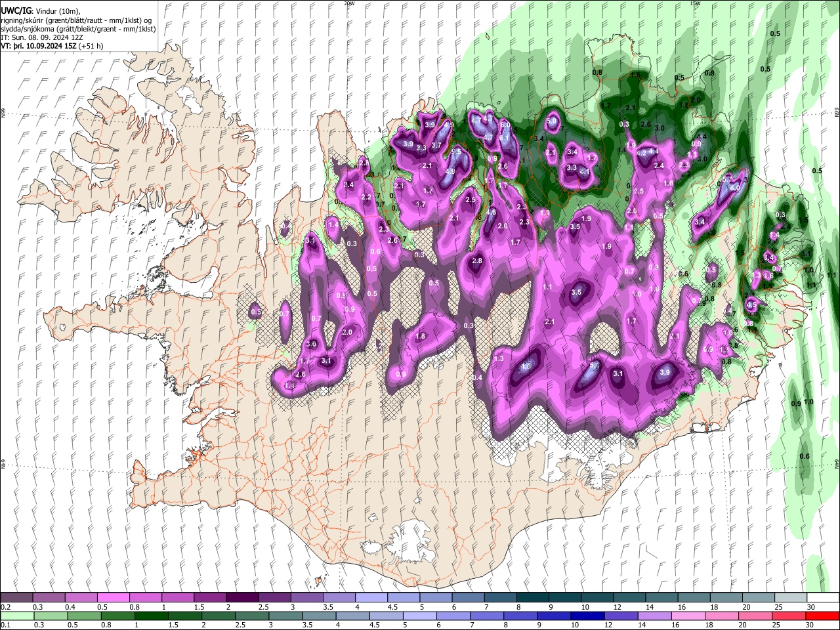Click the deep navy swatch labeled 10 in rain legend
Image resolution: width=840 pixels, height=630 pixels.
coord(587,616)
